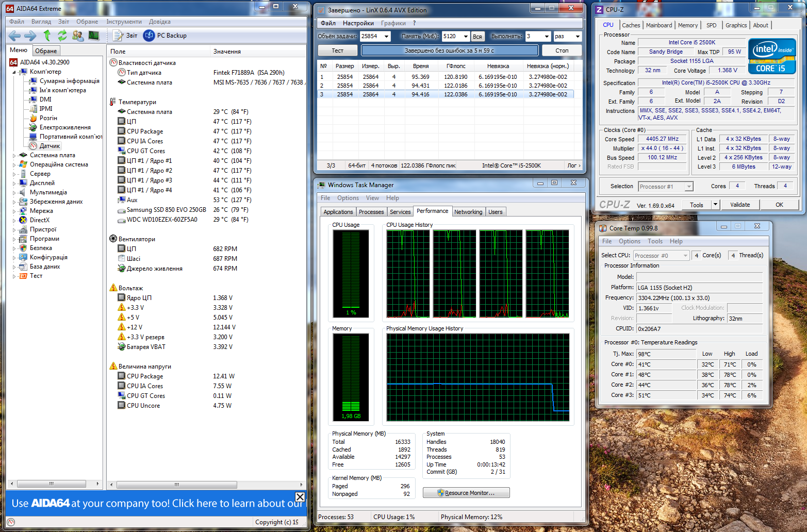This screenshot has width=807, height=532.
Task: Select the Датчик sensor tree item
Action: [45, 146]
